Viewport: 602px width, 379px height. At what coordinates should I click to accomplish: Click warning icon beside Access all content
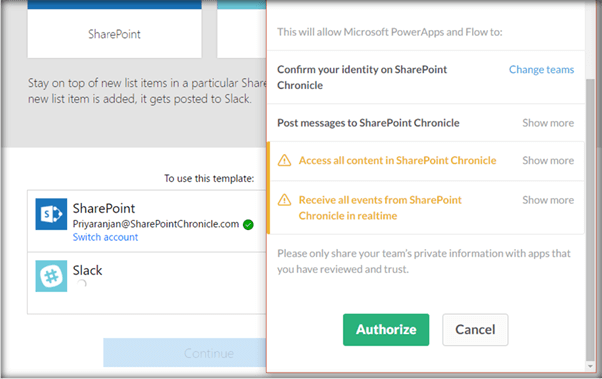point(284,160)
